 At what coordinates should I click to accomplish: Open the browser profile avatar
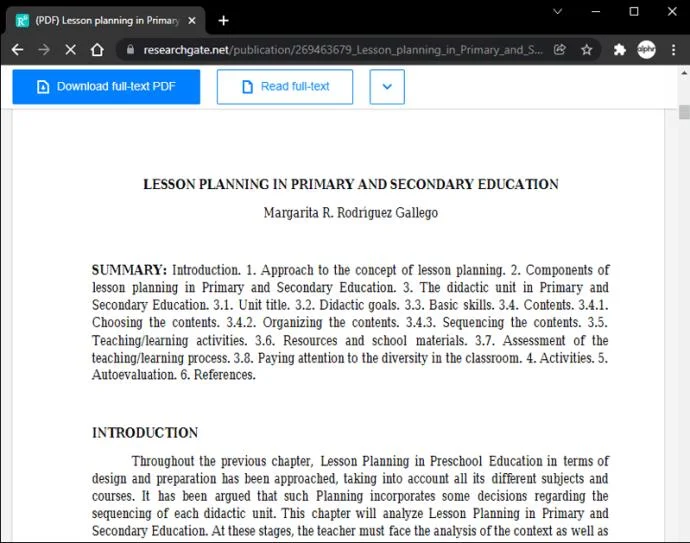[x=646, y=50]
